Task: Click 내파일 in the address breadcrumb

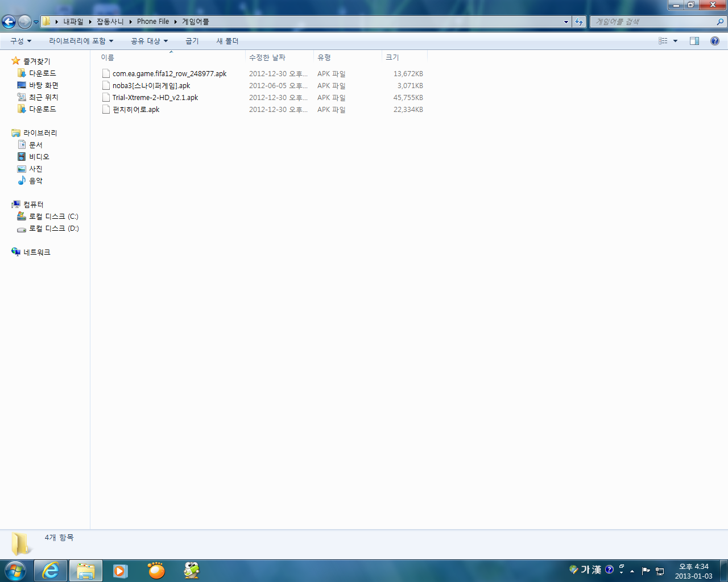Action: [73, 22]
